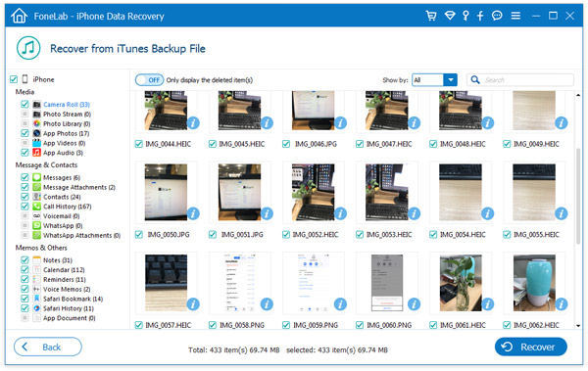Uncheck the Call History checkbox
This screenshot has width=588, height=371.
[24, 207]
